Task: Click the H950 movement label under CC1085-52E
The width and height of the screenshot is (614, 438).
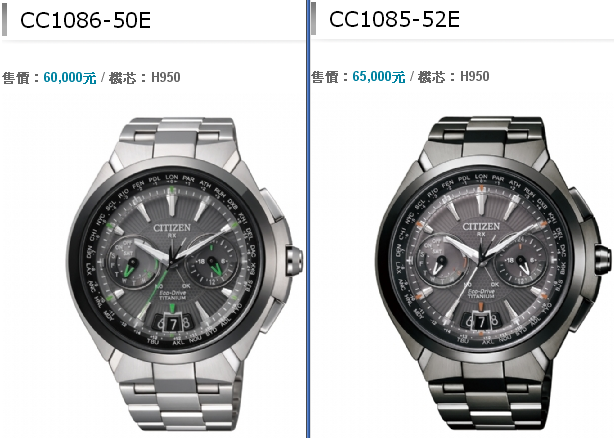Action: pos(475,76)
